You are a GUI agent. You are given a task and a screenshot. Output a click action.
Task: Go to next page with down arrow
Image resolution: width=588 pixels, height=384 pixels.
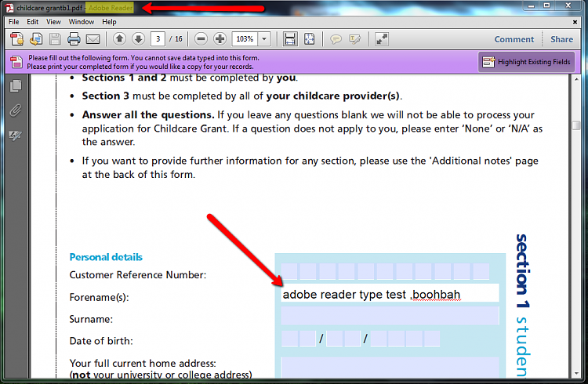coord(138,38)
